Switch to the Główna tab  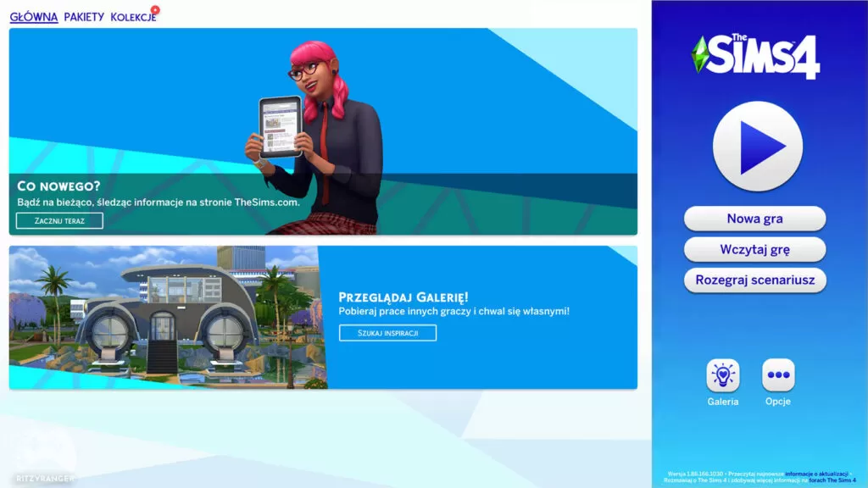click(34, 17)
